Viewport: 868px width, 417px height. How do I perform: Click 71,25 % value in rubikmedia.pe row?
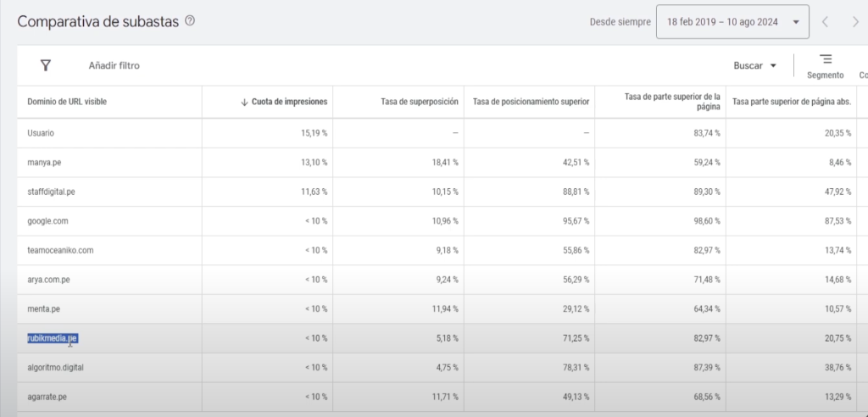coord(576,338)
